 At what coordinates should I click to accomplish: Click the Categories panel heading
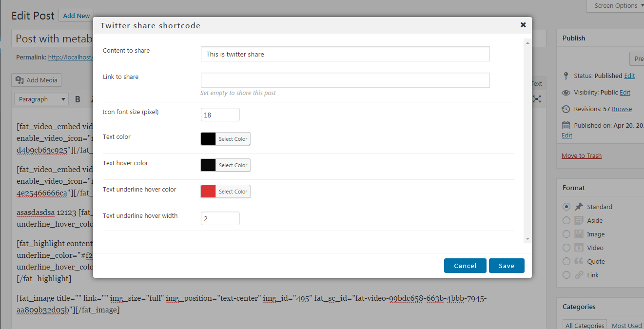click(579, 307)
